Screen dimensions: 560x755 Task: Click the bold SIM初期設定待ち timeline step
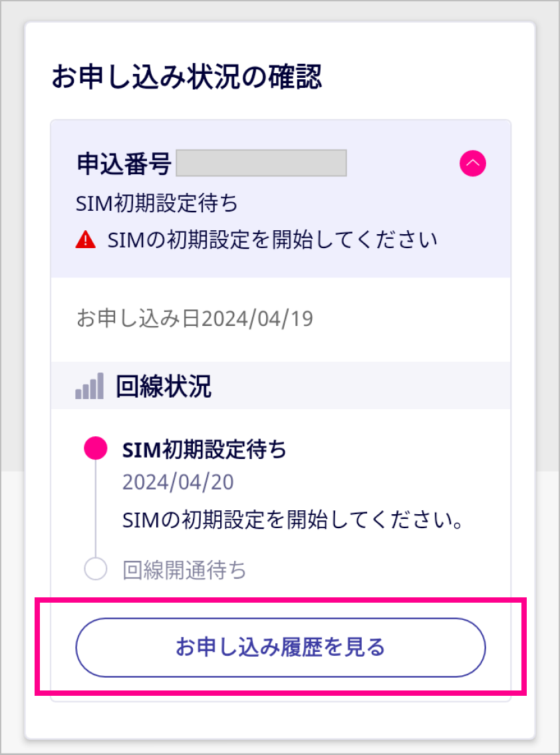(x=205, y=450)
